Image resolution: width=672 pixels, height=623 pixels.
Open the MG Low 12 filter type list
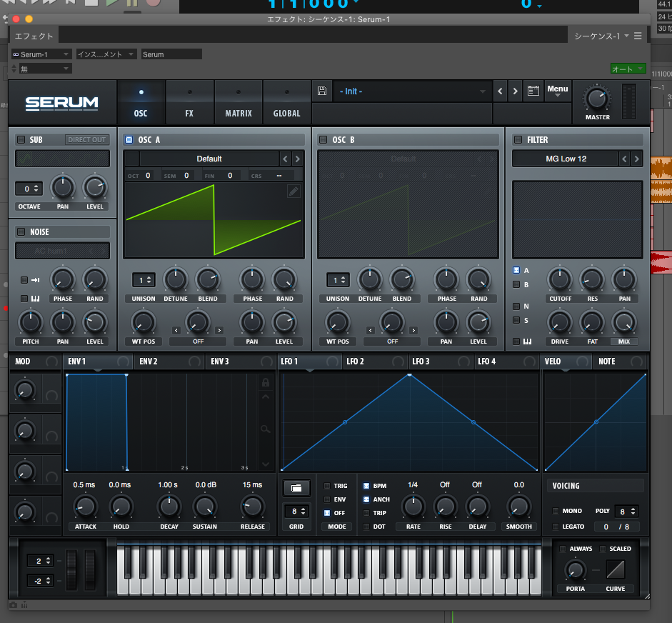pyautogui.click(x=566, y=159)
